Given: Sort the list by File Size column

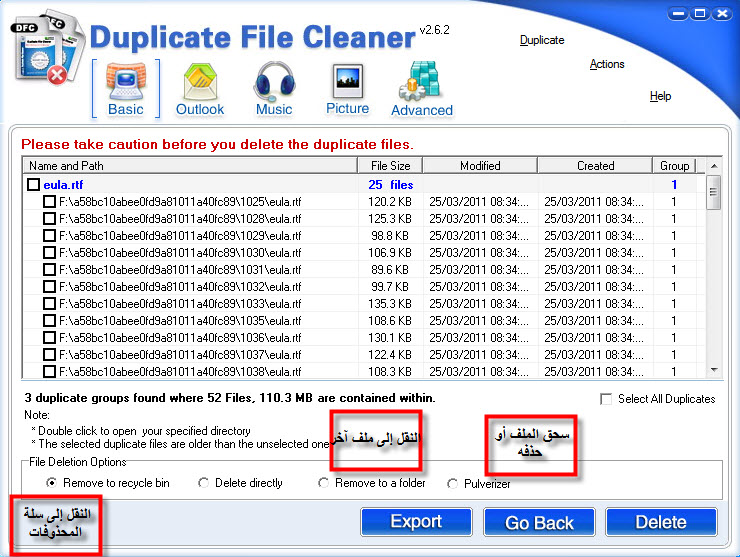Looking at the screenshot, I should point(390,166).
